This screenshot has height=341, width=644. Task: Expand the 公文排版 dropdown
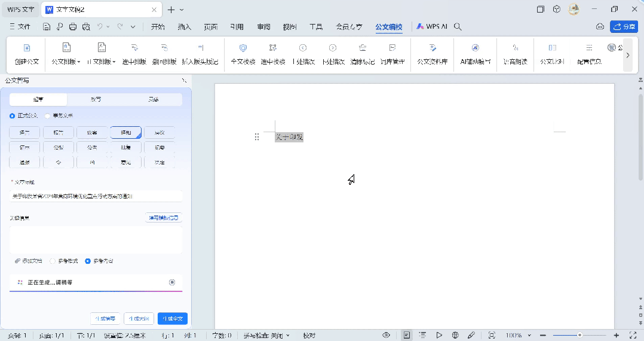pos(78,62)
